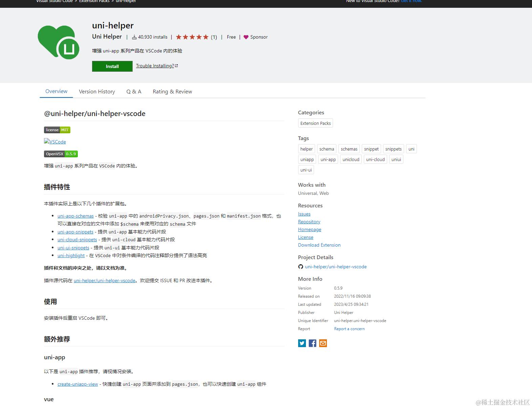The width and height of the screenshot is (532, 408).
Task: Click the Extension Packs breadcrumb
Action: 94,1
